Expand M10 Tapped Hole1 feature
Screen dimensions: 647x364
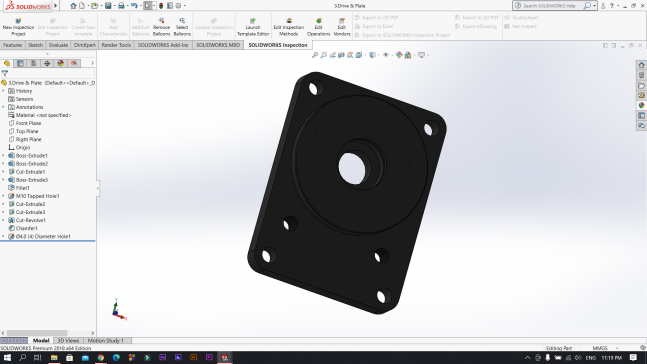tap(4, 196)
